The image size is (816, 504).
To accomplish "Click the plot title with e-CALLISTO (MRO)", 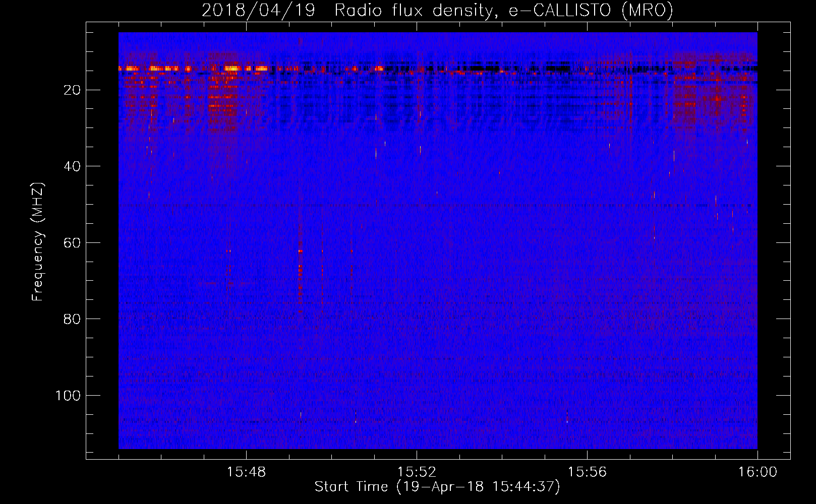I will click(x=437, y=10).
